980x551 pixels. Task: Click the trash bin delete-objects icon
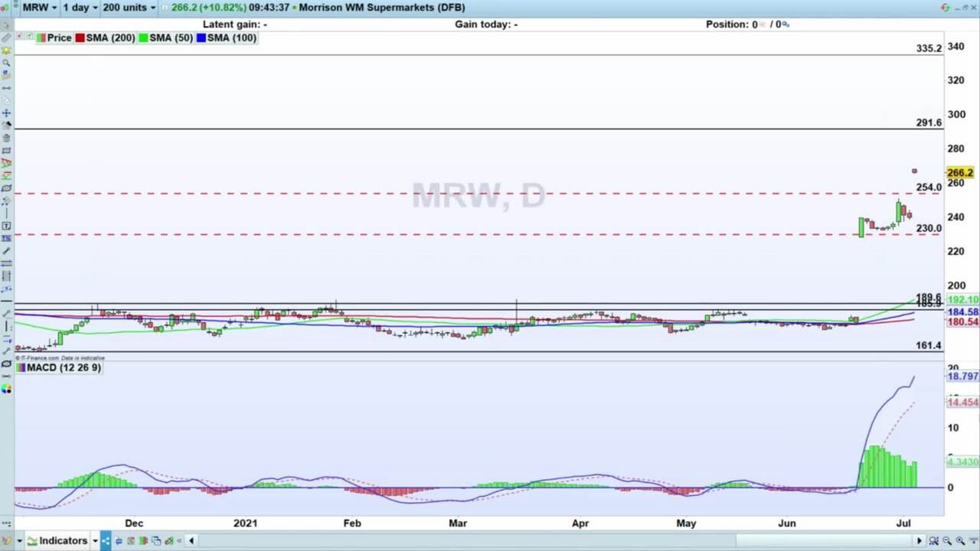[x=6, y=139]
